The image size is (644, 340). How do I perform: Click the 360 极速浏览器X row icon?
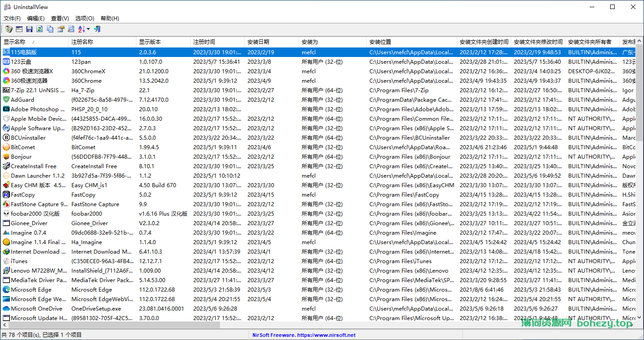[x=6, y=71]
